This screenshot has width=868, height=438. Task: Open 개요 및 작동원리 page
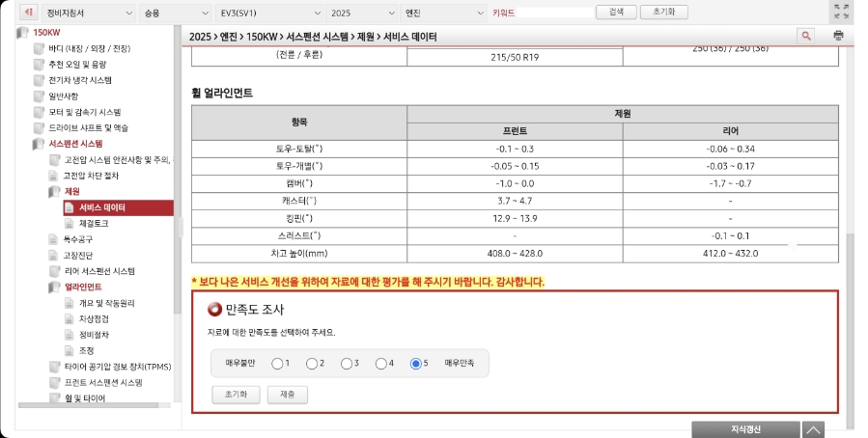pyautogui.click(x=107, y=303)
